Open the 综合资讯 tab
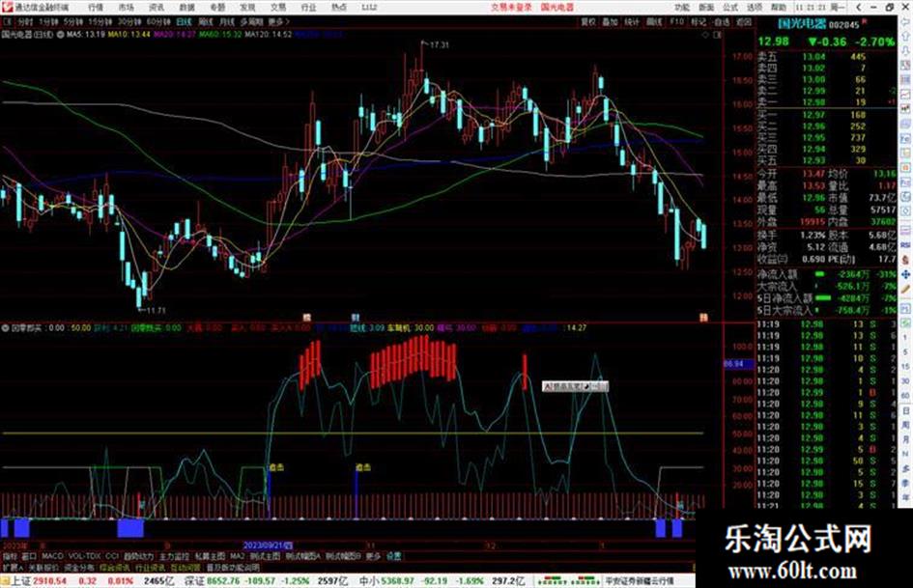Viewport: 913px width, 588px height. [115, 568]
